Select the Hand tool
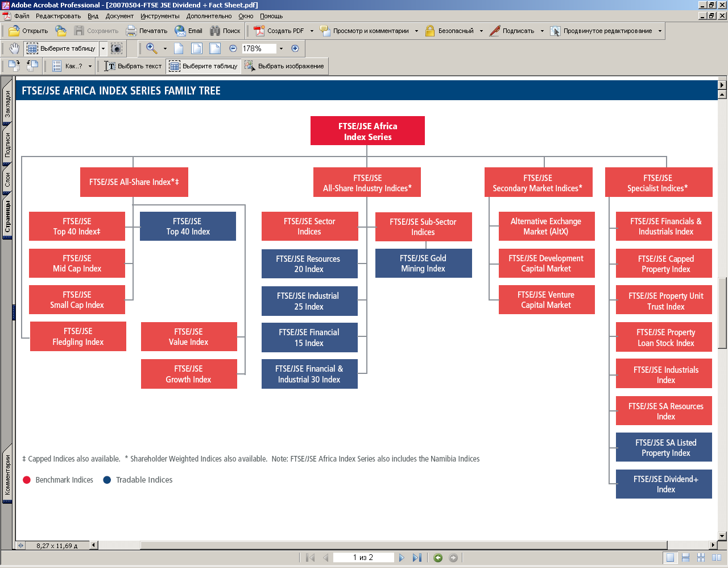Image resolution: width=728 pixels, height=568 pixels. coord(14,48)
